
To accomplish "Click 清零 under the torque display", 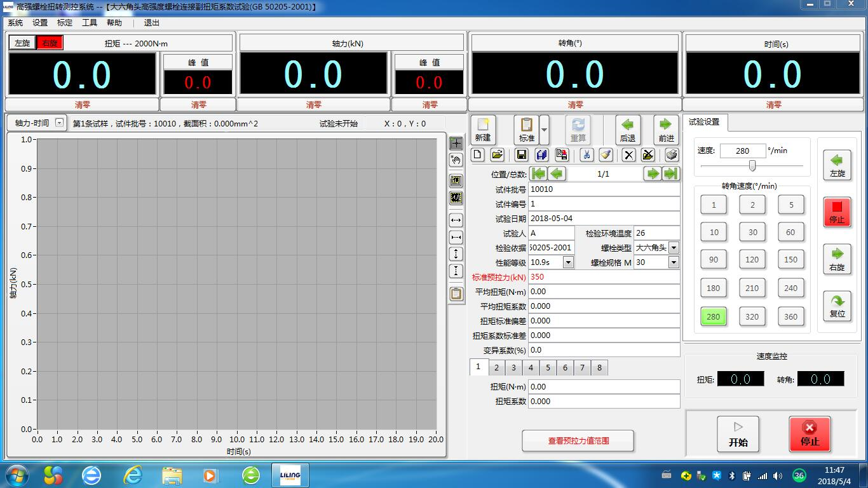I will [82, 105].
